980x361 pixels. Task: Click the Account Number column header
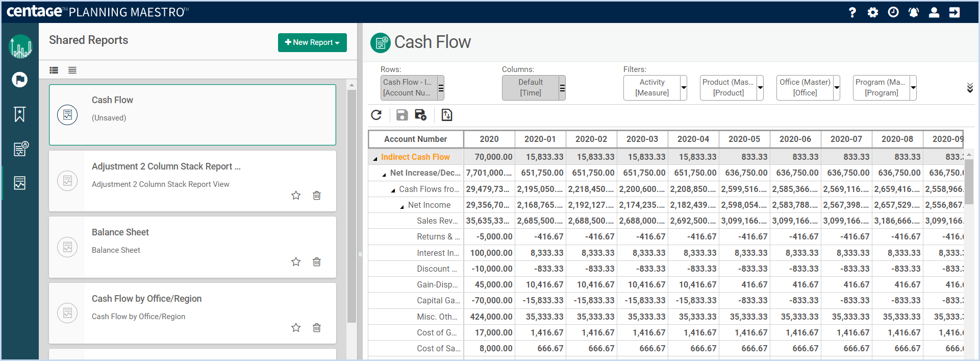(416, 139)
